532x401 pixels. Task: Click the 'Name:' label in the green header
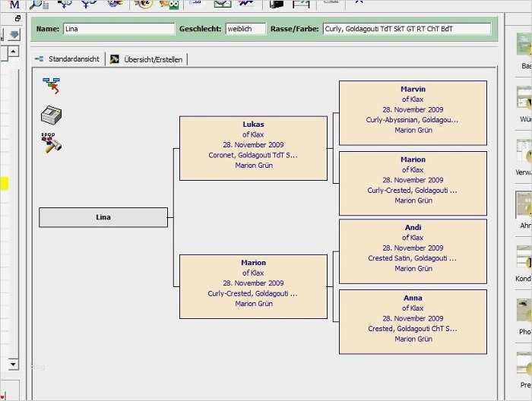pos(47,29)
